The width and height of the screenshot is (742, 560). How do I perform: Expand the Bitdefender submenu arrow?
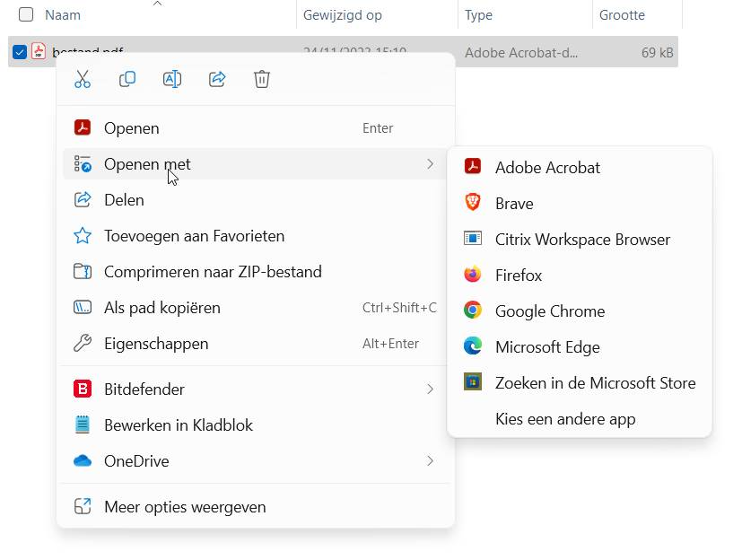click(x=430, y=389)
